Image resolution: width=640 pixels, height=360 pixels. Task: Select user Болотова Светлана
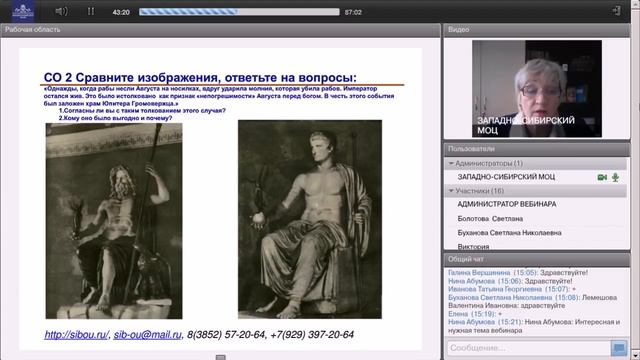click(x=536, y=219)
